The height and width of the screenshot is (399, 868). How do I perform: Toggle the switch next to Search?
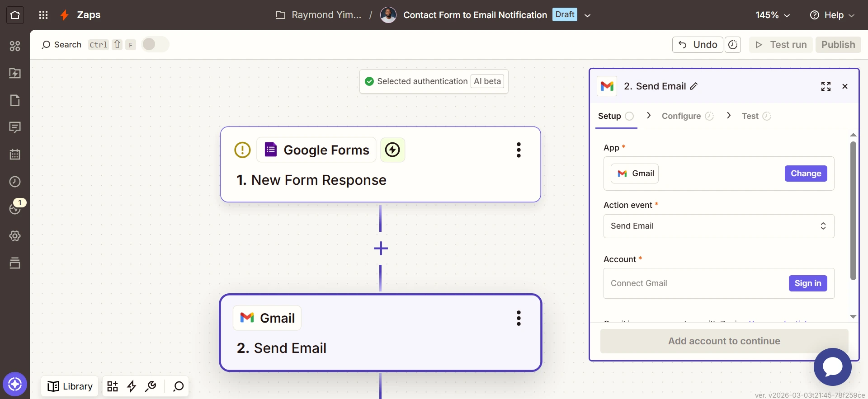[x=155, y=44]
